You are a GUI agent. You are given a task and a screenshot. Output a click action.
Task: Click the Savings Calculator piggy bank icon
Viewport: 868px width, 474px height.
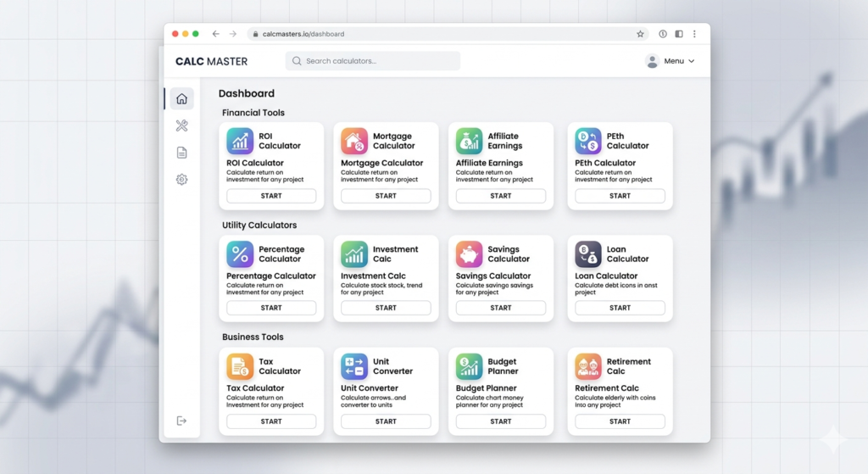[469, 254]
